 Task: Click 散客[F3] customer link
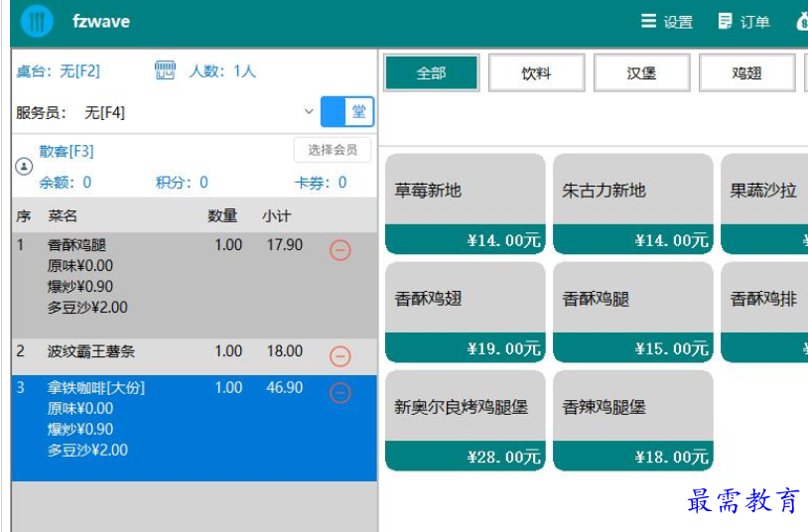[67, 151]
